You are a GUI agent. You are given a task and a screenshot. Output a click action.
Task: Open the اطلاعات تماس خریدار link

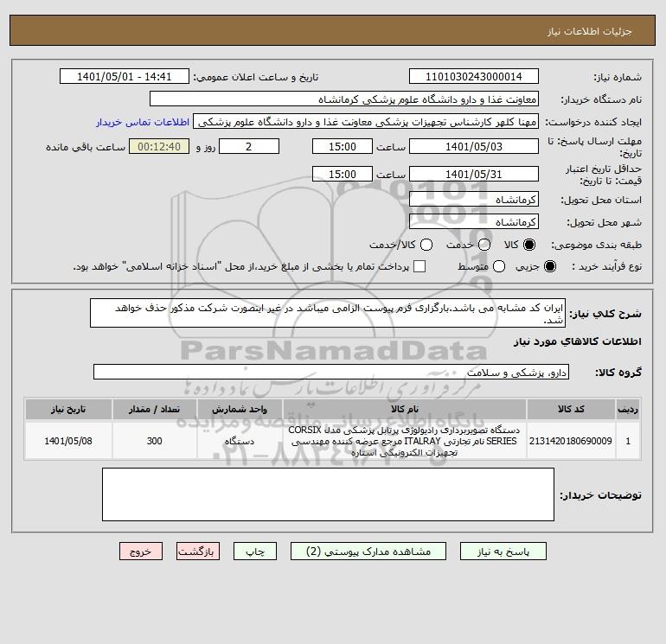point(143,122)
